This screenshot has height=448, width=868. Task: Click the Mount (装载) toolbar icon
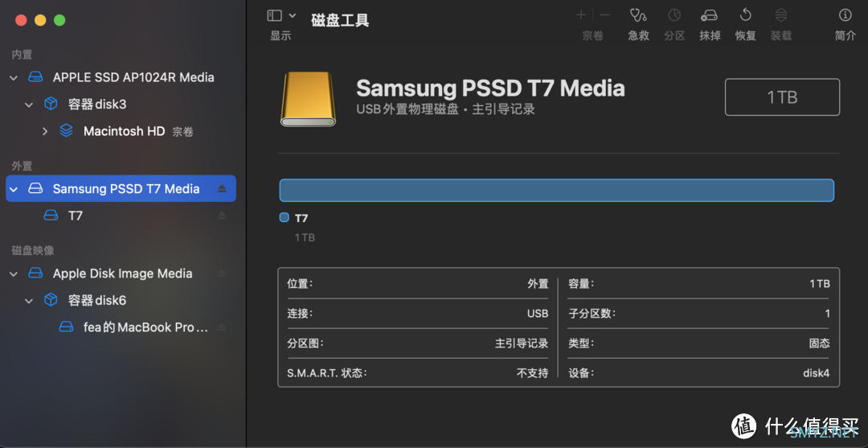tap(780, 15)
